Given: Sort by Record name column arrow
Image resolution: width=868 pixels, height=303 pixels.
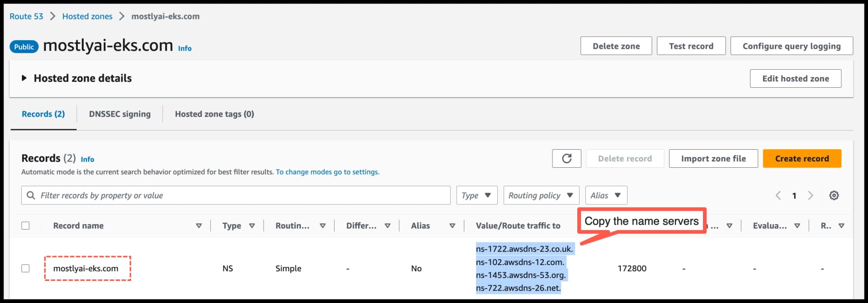Looking at the screenshot, I should click(198, 226).
